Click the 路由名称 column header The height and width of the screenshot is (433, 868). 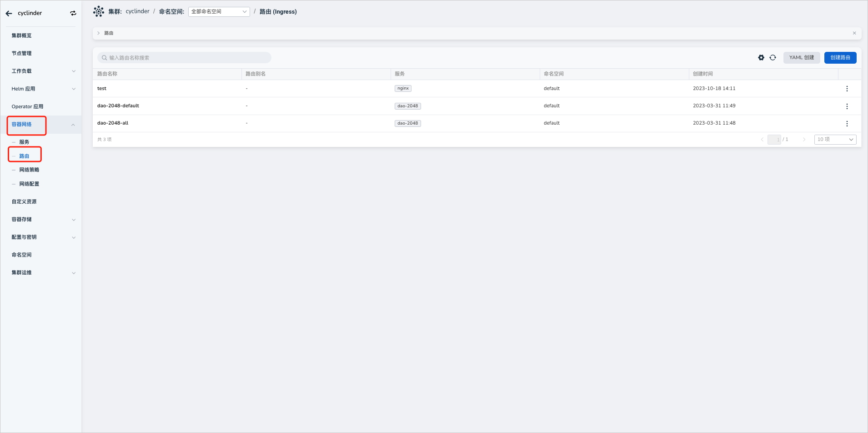[x=107, y=74]
